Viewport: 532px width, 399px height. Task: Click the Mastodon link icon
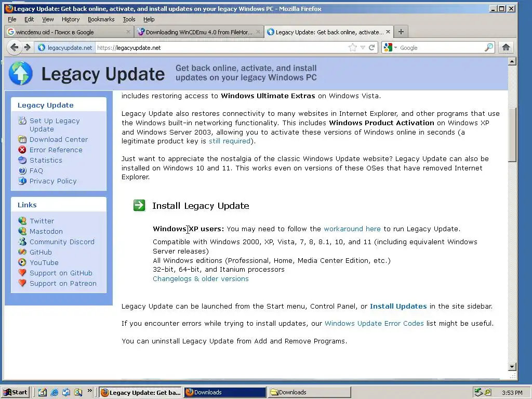pyautogui.click(x=22, y=231)
